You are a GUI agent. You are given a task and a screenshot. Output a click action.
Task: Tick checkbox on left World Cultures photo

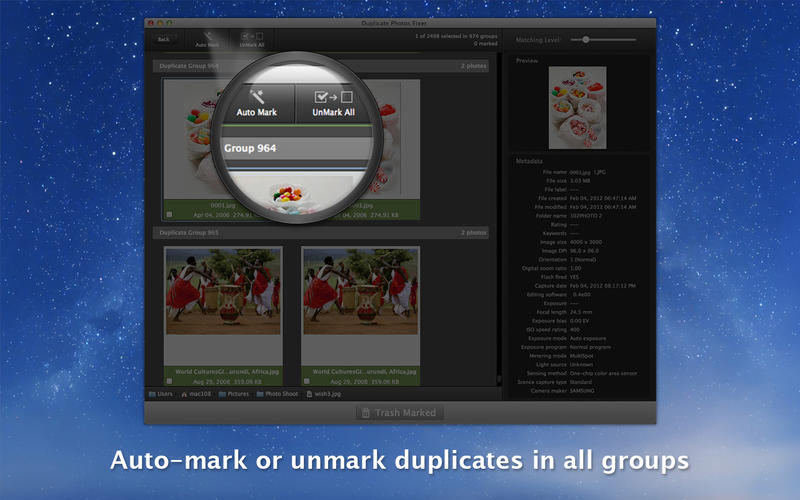point(170,378)
